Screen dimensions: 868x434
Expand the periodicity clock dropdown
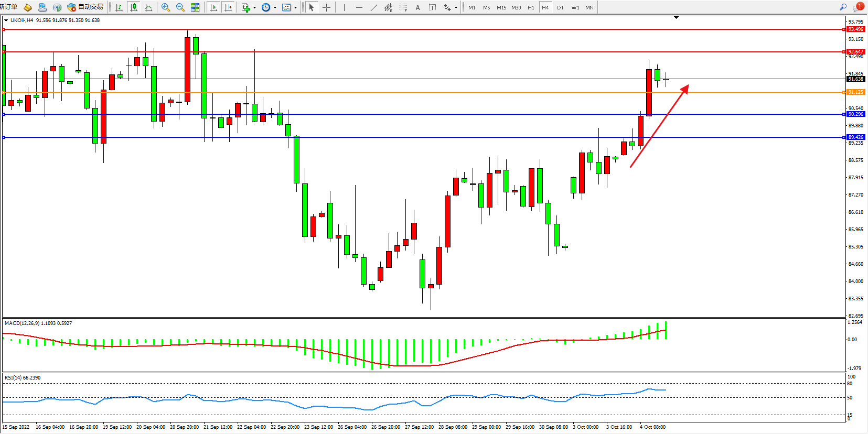(x=275, y=7)
